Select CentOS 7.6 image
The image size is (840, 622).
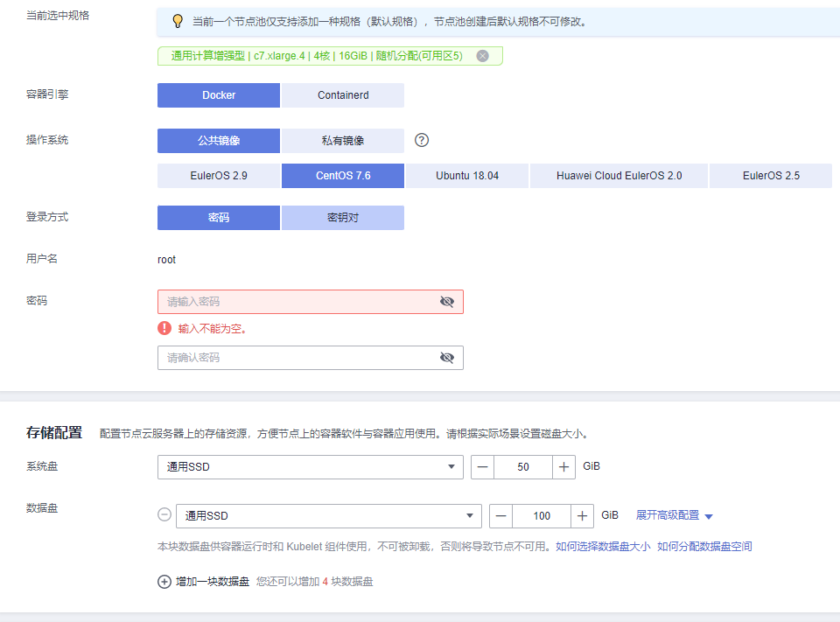tap(343, 176)
